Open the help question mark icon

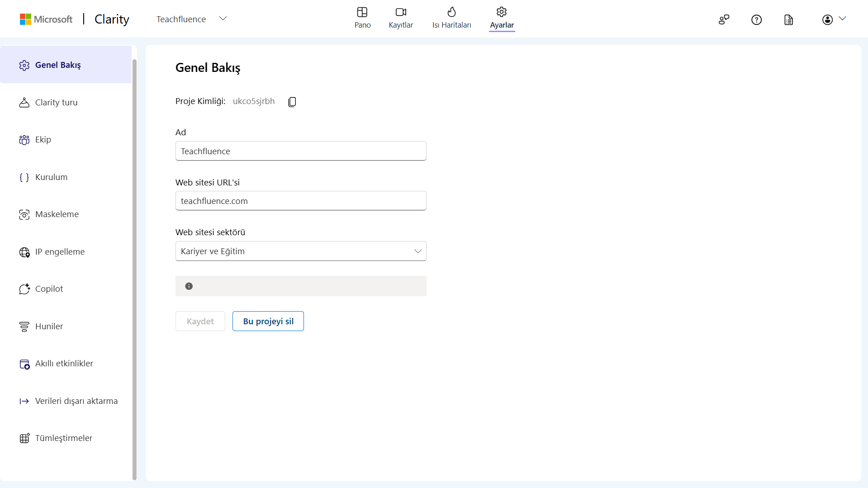756,20
